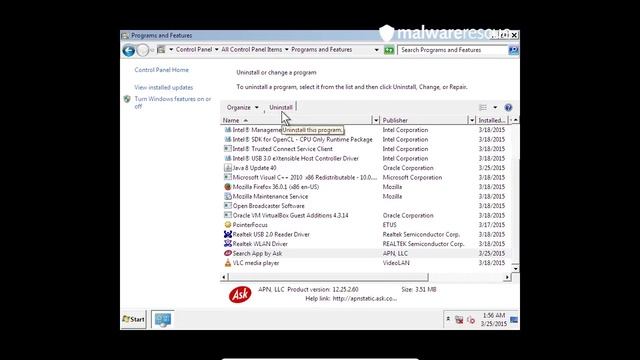Click the Mozilla Firefox icon in list
640x360 pixels.
tap(228, 187)
